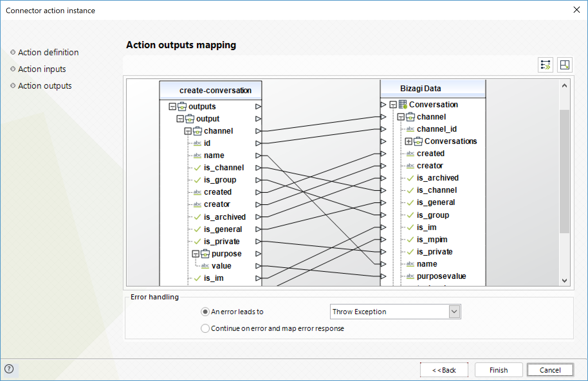
Task: Click the create-conversation panel header
Action: (211, 90)
